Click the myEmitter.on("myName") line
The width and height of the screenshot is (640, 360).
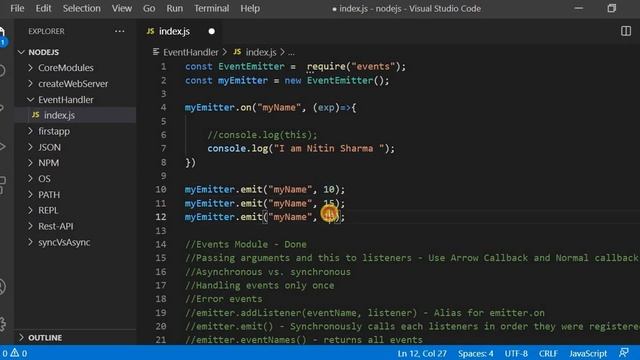pos(270,108)
